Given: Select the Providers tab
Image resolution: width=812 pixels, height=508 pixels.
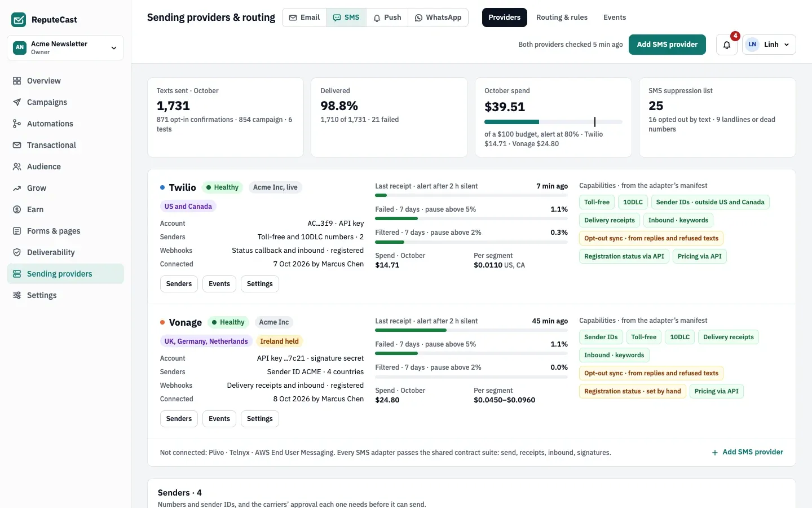Looking at the screenshot, I should (x=505, y=17).
